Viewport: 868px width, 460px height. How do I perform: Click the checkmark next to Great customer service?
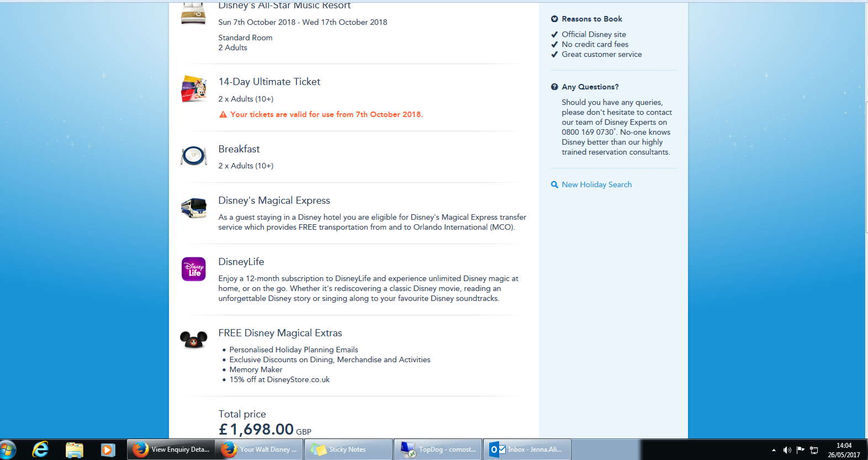(x=554, y=54)
